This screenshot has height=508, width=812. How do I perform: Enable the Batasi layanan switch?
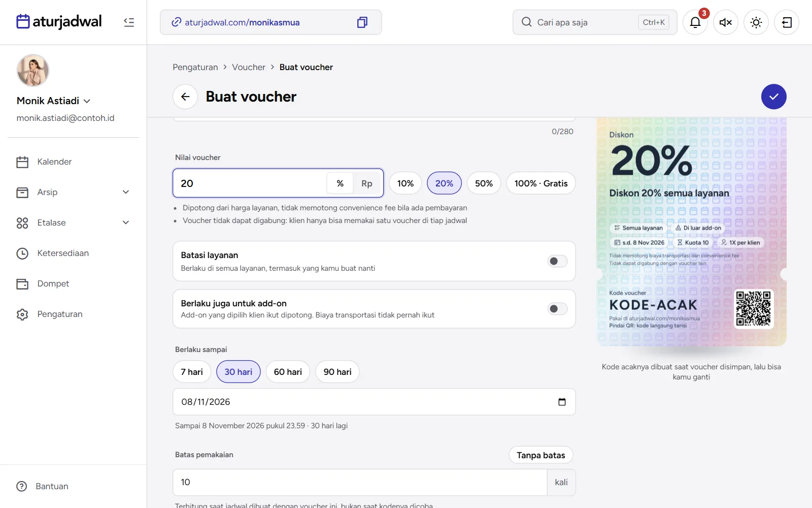(557, 261)
